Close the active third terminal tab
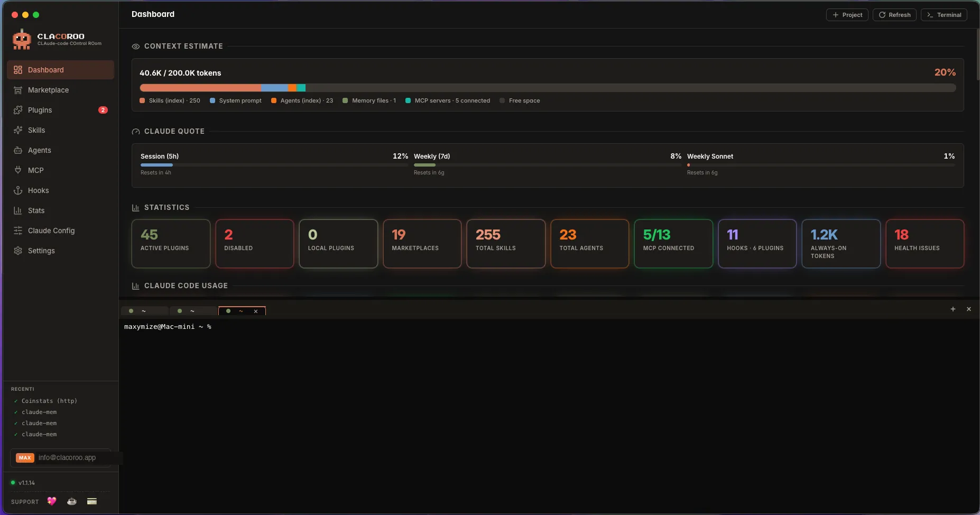This screenshot has height=515, width=980. (256, 311)
